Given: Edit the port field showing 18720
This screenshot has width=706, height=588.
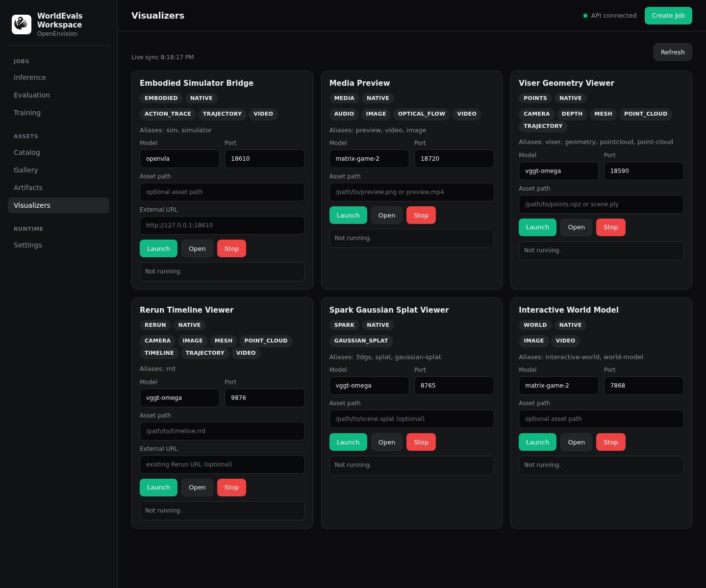Looking at the screenshot, I should (x=454, y=159).
